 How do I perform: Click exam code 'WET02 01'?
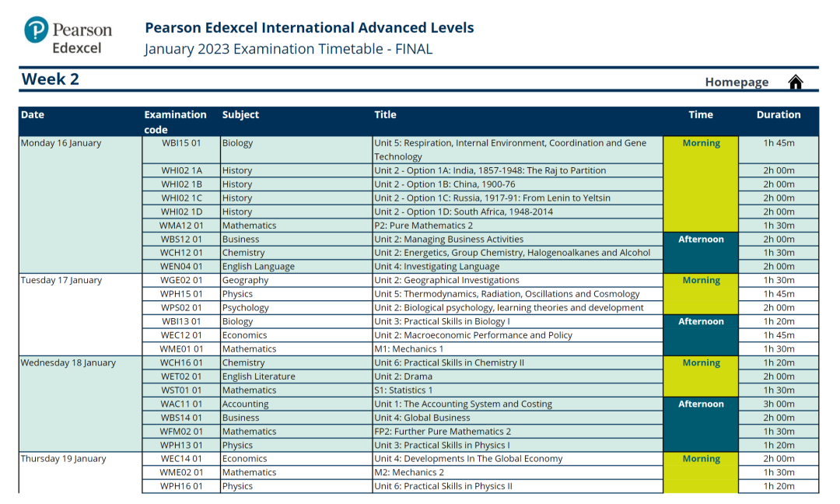[x=181, y=376]
